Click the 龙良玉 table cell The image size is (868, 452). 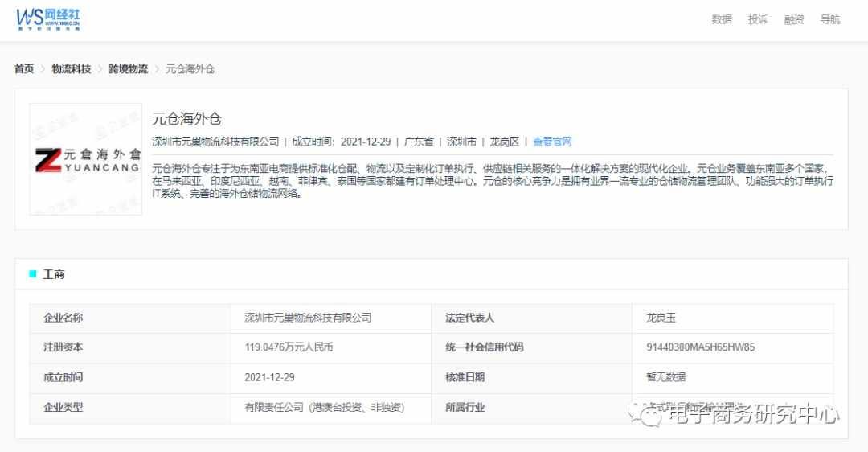point(732,318)
